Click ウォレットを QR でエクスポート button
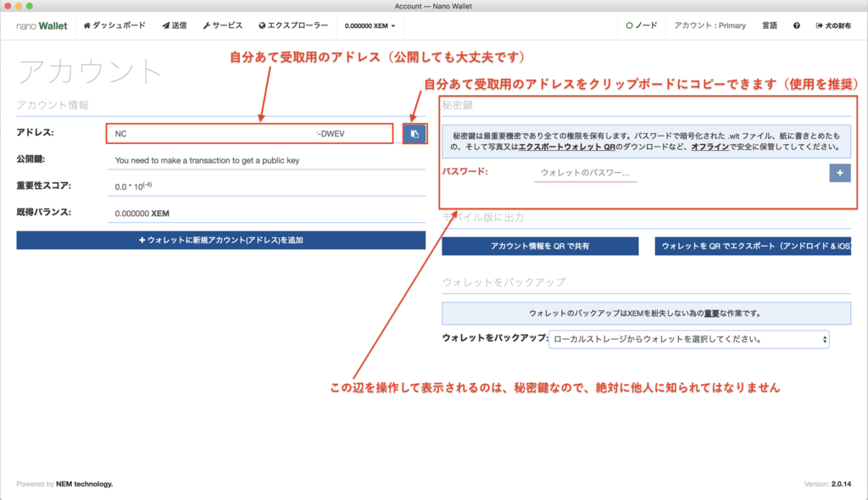The image size is (868, 500). coord(753,247)
